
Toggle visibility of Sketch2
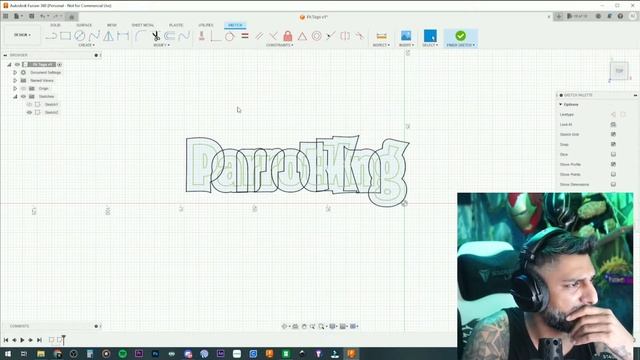(x=29, y=112)
